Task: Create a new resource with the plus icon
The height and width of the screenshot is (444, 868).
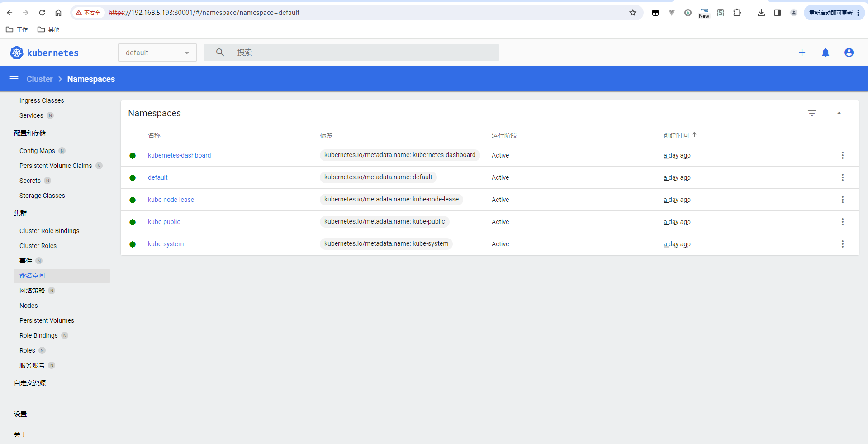Action: (802, 53)
